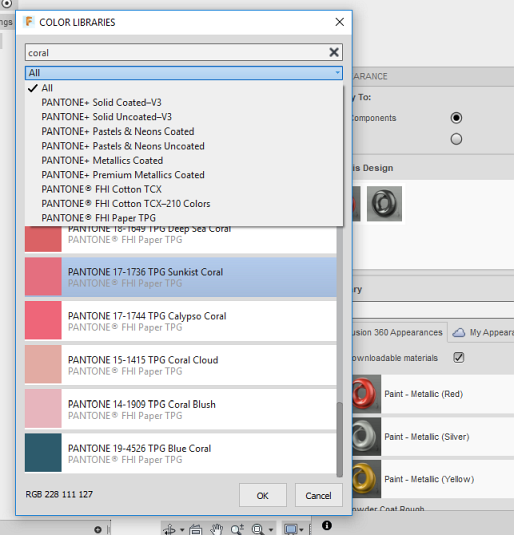Image resolution: width=514 pixels, height=535 pixels.
Task: Activate the Pan hand tool
Action: click(x=216, y=529)
